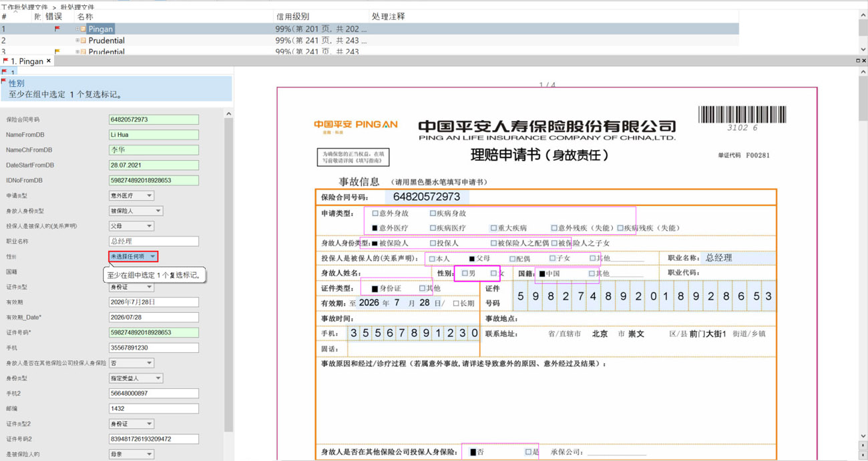
Task: Toggle the 重大疾病 checkbox
Action: [493, 228]
